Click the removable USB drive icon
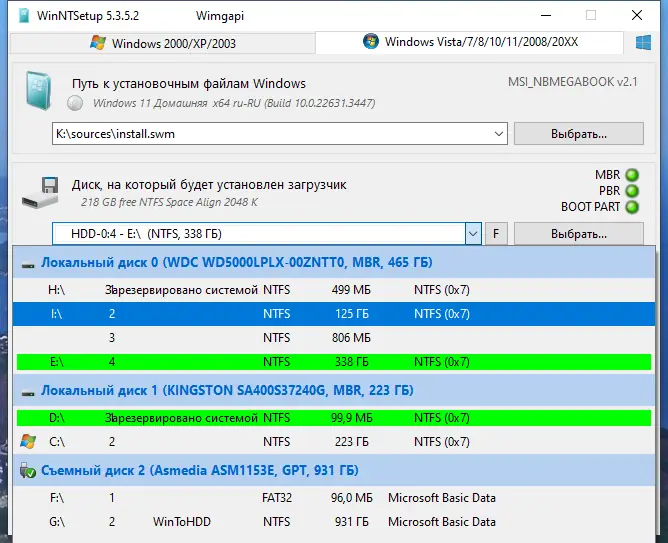Screen dimensions: 668x543 tap(28, 470)
